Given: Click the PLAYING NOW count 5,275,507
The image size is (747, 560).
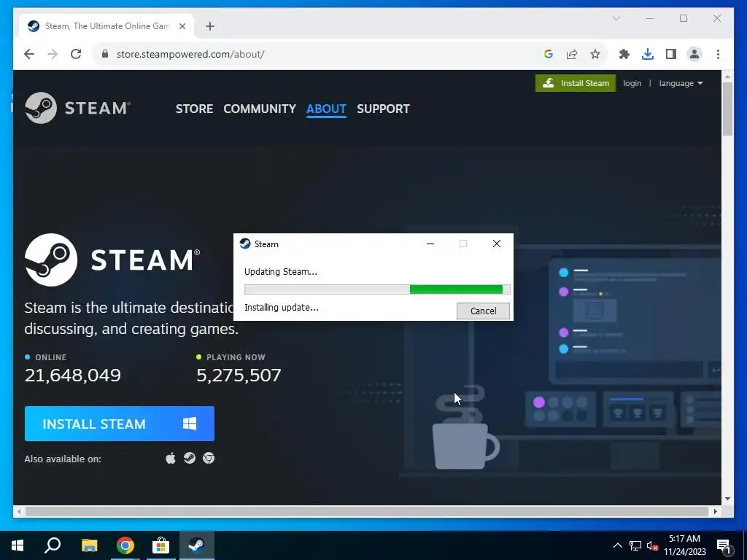Looking at the screenshot, I should point(239,376).
